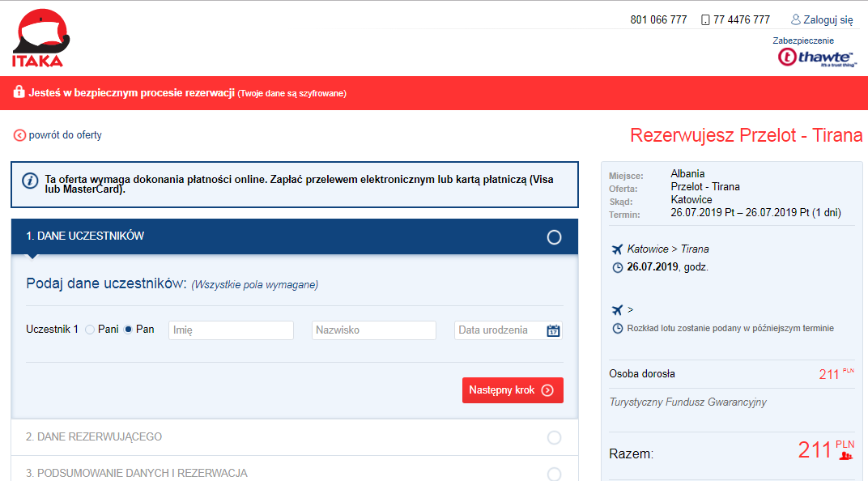The height and width of the screenshot is (481, 868).
Task: Click the back arrow icon beside powrót do oferty
Action: click(x=19, y=135)
